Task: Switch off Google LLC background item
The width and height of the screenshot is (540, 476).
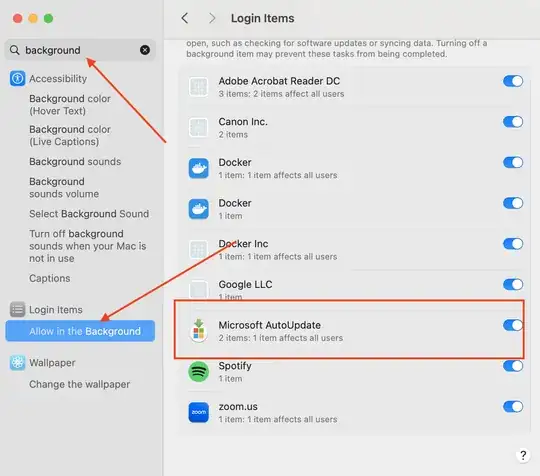Action: click(513, 284)
